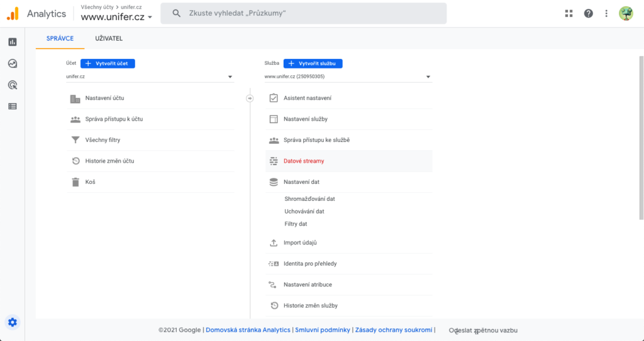Click the user profile avatar

626,13
